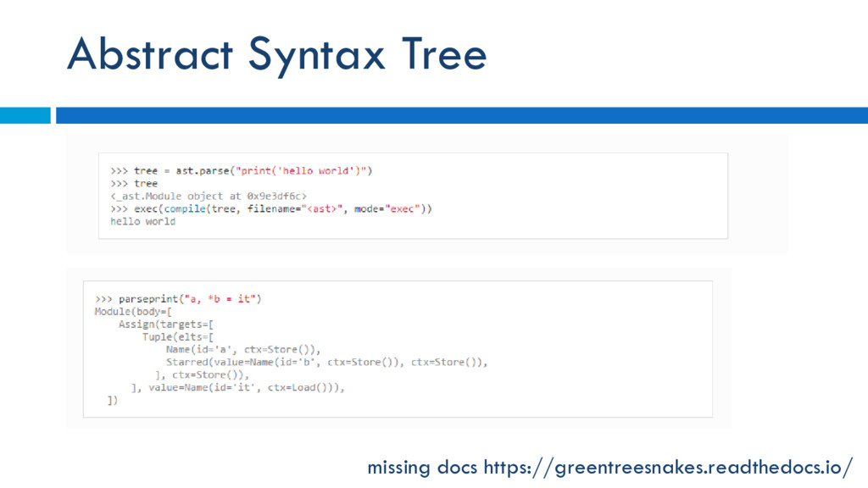Click the 'Module(body=[' line
Viewport: 868px width, 488px height.
133,312
